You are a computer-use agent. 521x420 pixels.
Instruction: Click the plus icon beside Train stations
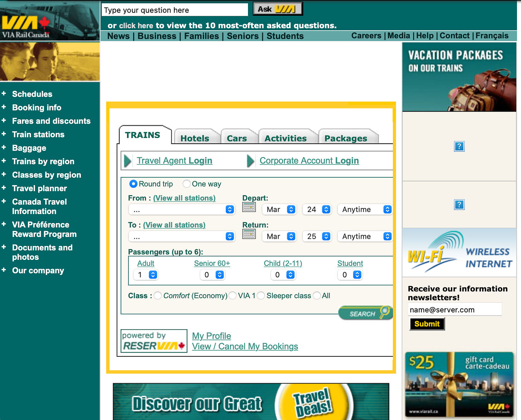[x=4, y=134]
